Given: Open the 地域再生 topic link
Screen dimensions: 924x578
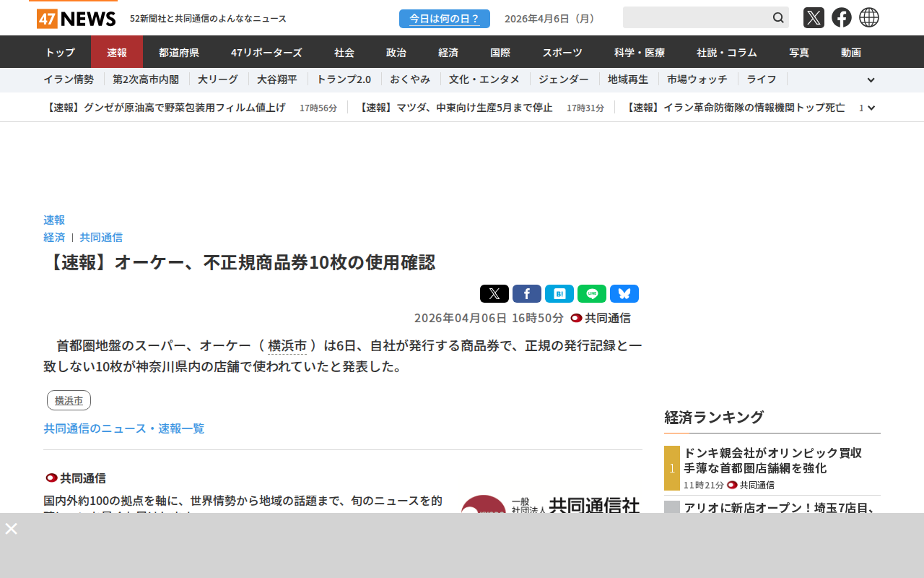Looking at the screenshot, I should (628, 79).
